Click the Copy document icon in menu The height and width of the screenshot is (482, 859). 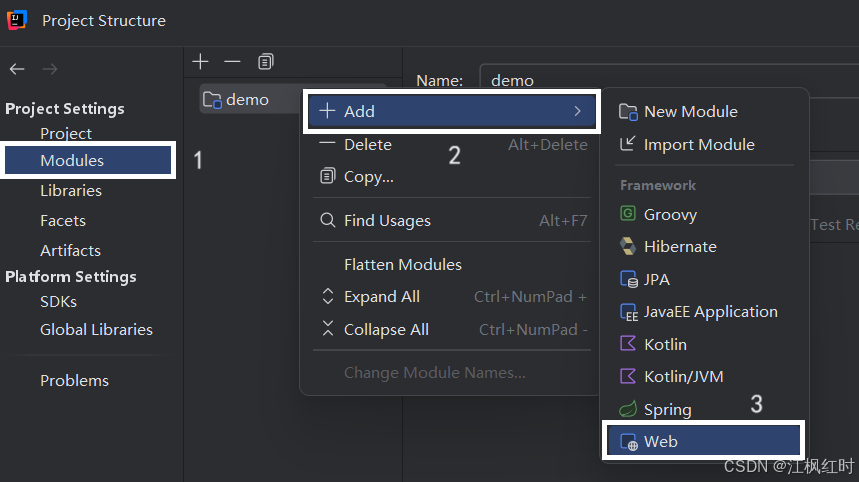[x=327, y=176]
